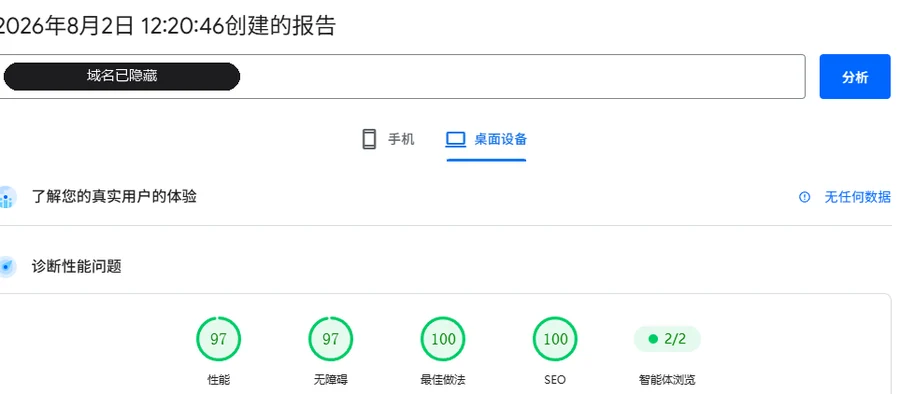Viewport: 900px width, 394px height.
Task: Select the 桌面设备 tab
Action: pos(486,139)
